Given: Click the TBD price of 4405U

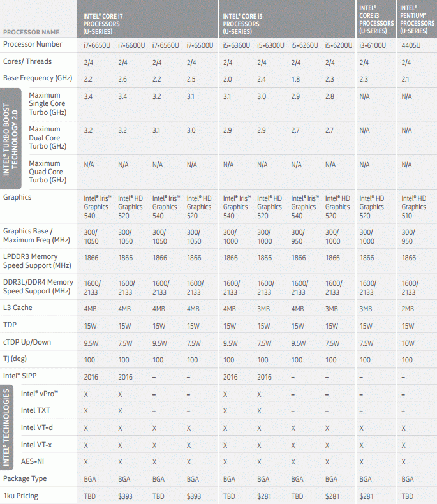Looking at the screenshot, I should point(408,496).
